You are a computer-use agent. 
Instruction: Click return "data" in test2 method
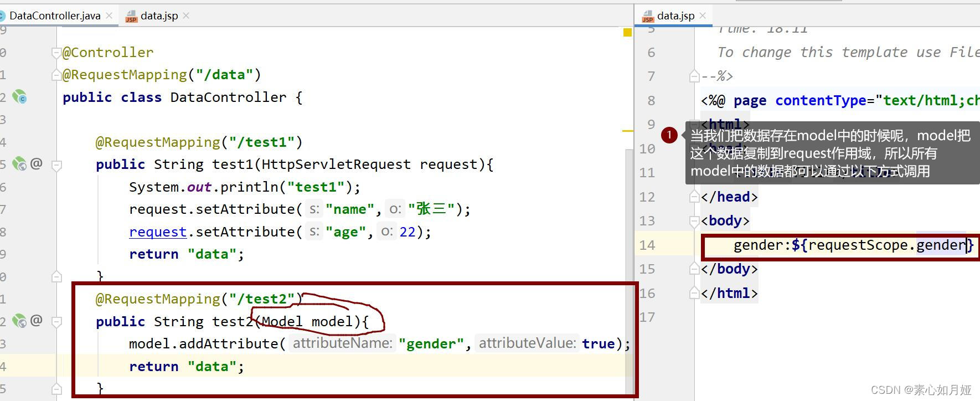pyautogui.click(x=187, y=367)
